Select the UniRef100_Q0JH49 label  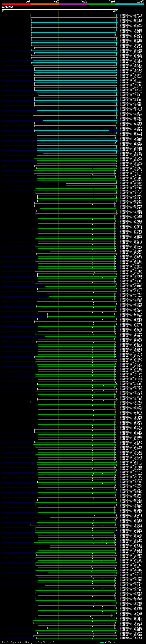tap(131, 48)
